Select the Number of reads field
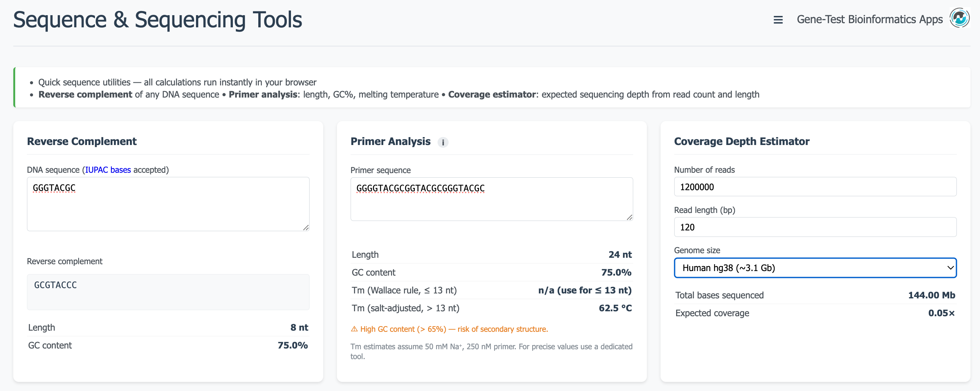Viewport: 980px width, 391px height. (x=815, y=187)
